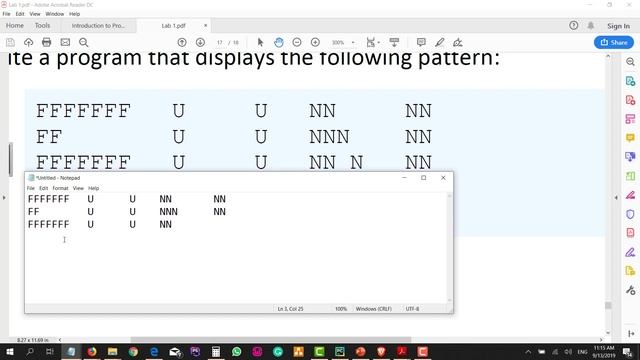Open the Find text magnifier

pos(84,42)
